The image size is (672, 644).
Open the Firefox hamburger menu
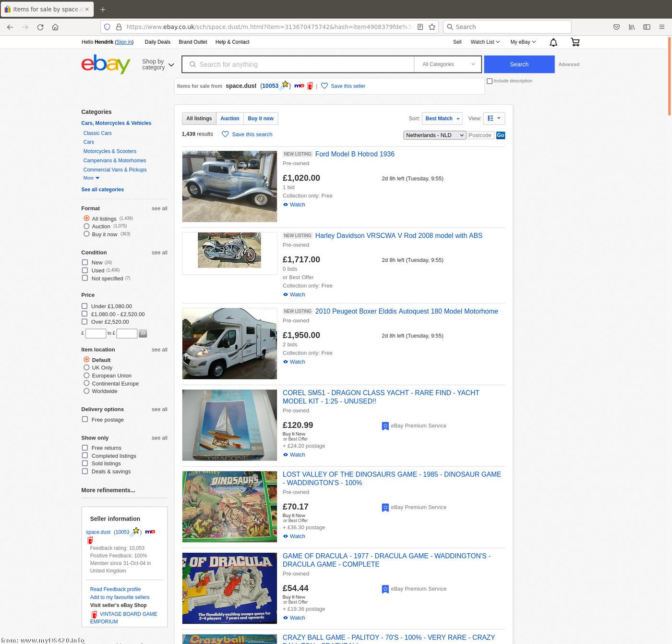(662, 27)
